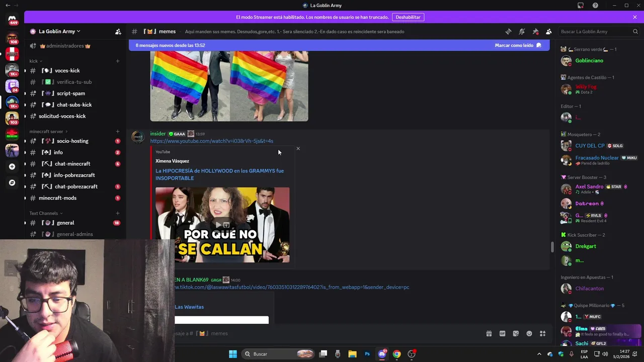The height and width of the screenshot is (362, 644).
Task: Add a server with plus icon
Action: coord(12,166)
